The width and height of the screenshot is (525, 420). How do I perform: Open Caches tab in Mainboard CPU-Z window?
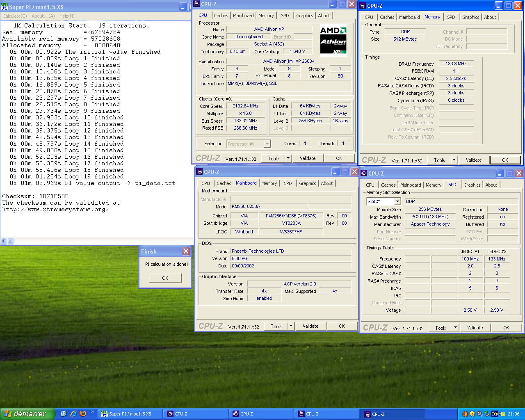(224, 183)
